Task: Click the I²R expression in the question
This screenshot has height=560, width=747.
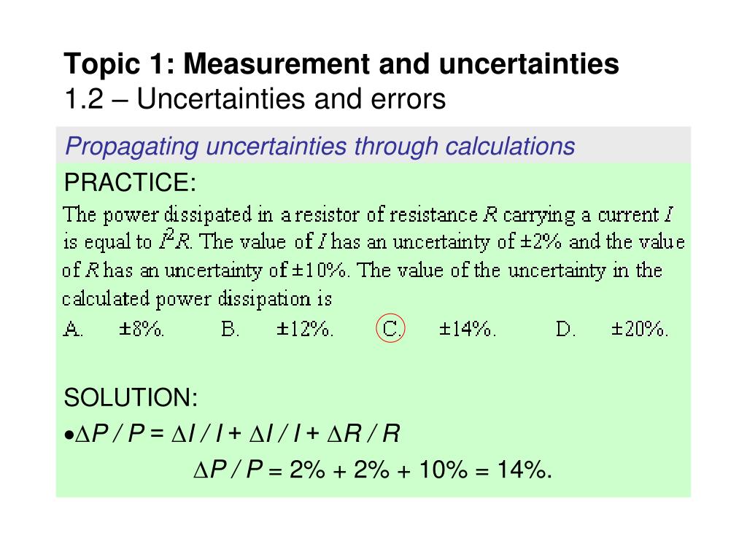Action: (x=175, y=240)
